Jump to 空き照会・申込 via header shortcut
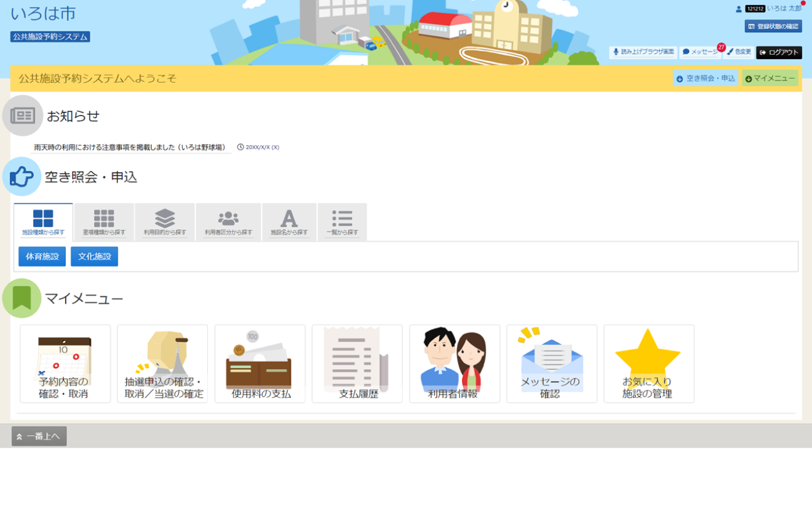 point(705,78)
